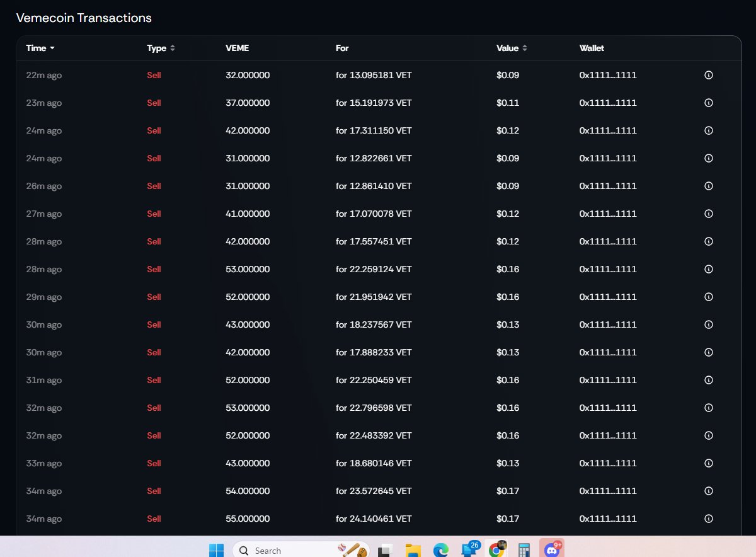Viewport: 756px width, 557px height.
Task: Click wallet address in 31m ago row
Action: [608, 381]
